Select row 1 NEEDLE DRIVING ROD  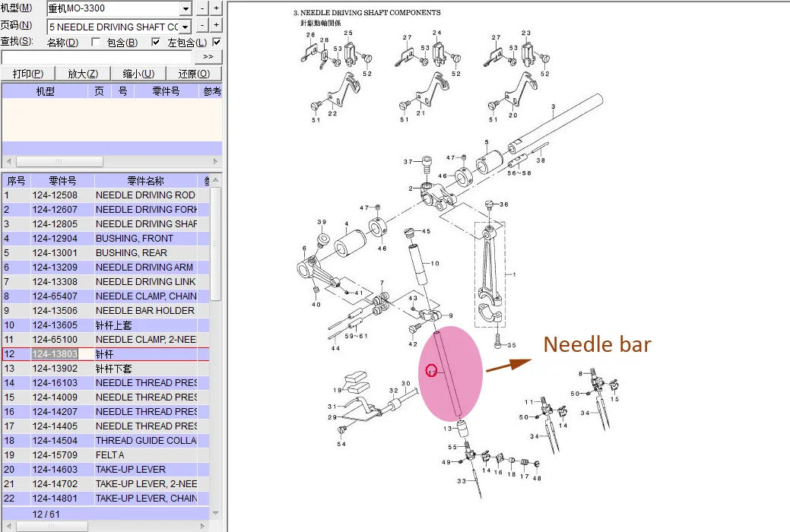click(x=106, y=195)
